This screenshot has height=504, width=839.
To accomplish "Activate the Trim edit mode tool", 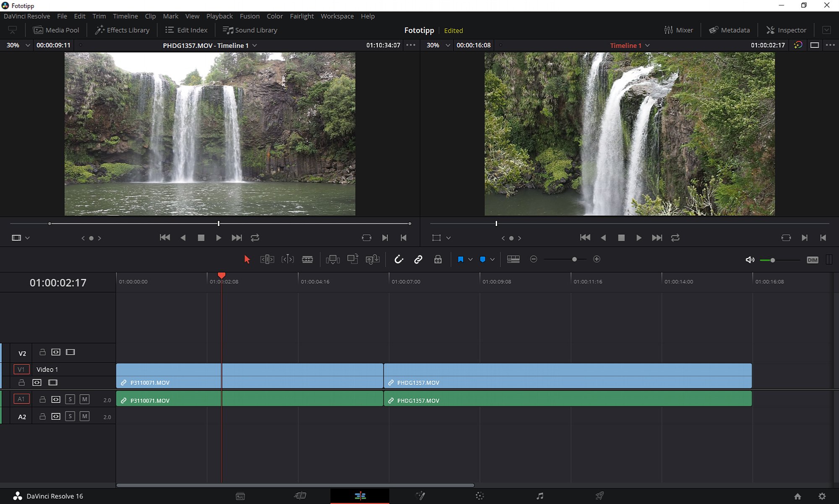I will 267,260.
